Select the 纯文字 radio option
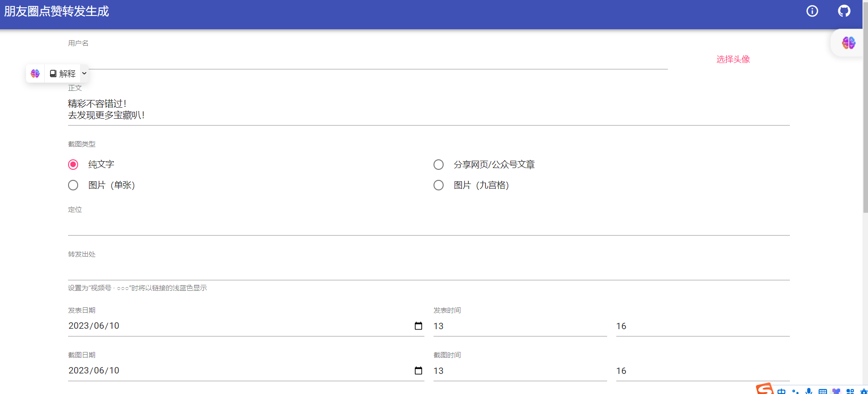The width and height of the screenshot is (868, 394). (73, 164)
